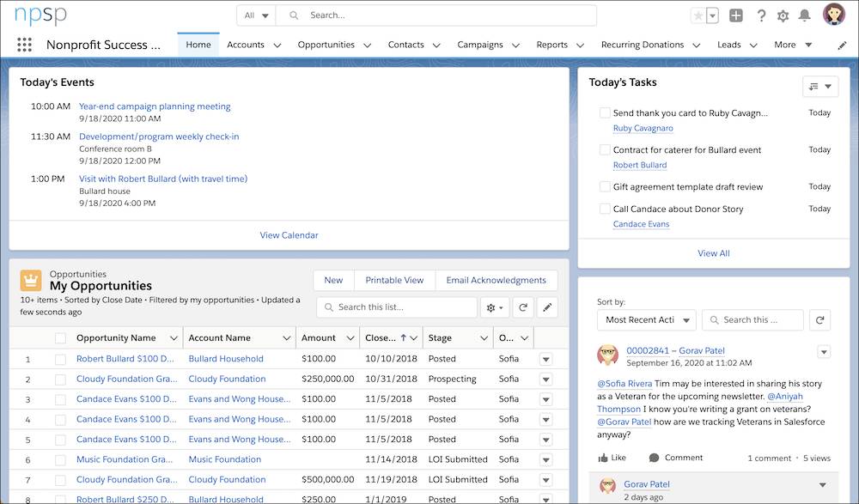Screen dimensions: 859x504
Task: Open the Favorites list dropdown arrow
Action: [x=712, y=16]
